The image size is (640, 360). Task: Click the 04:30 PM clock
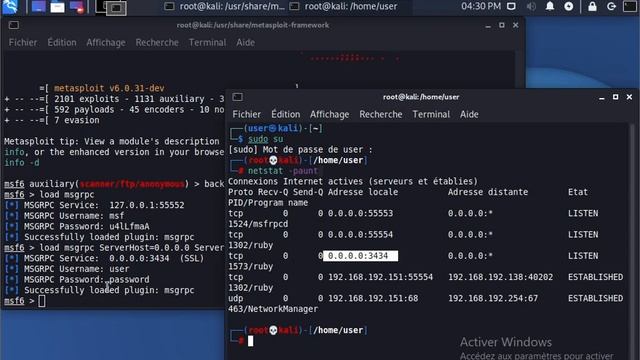tap(481, 6)
